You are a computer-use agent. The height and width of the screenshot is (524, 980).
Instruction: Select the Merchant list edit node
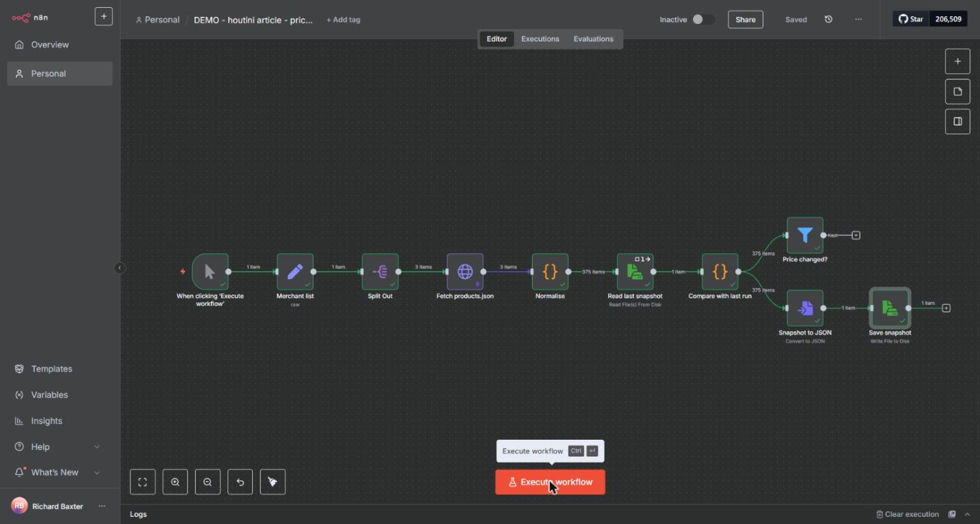(x=295, y=272)
